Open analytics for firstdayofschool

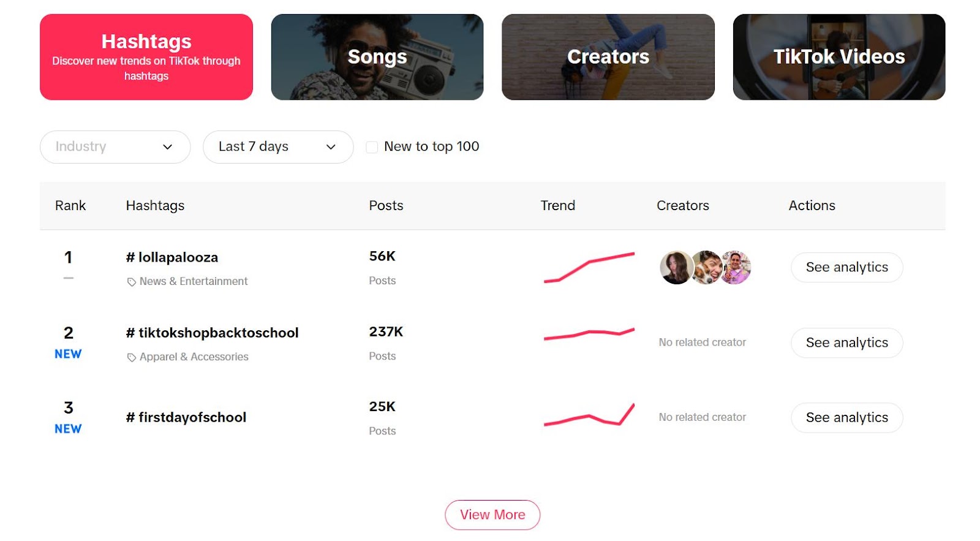point(846,417)
